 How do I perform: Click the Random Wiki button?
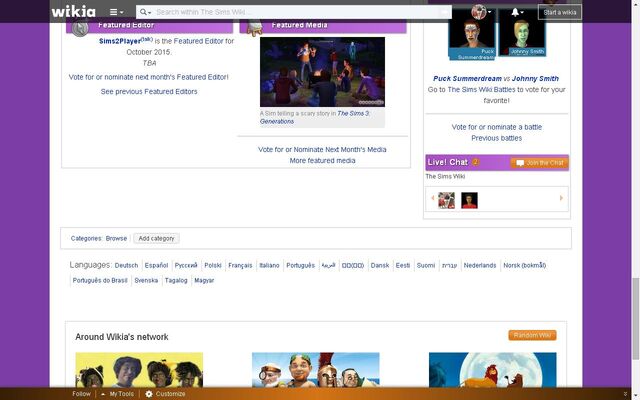[532, 335]
